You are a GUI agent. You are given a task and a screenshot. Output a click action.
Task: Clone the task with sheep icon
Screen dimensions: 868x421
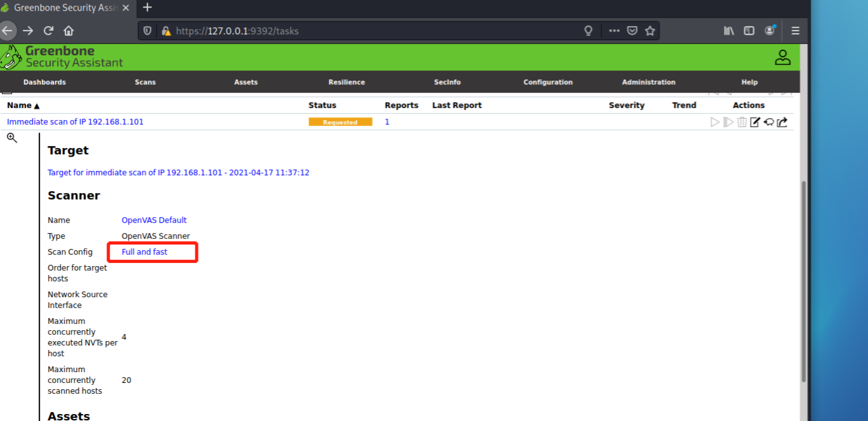[768, 122]
